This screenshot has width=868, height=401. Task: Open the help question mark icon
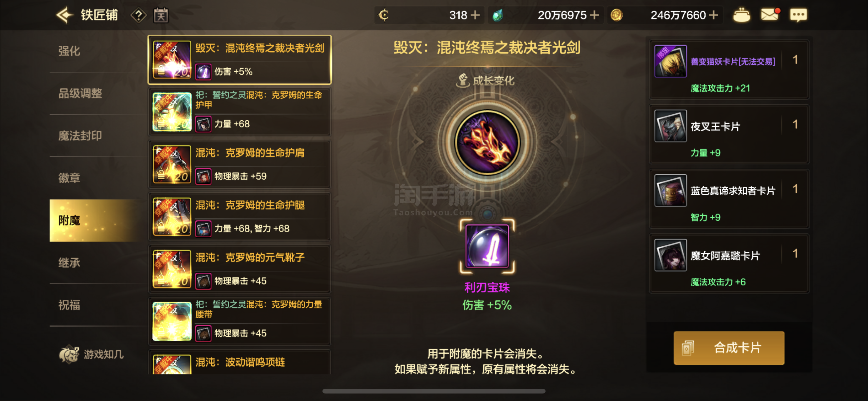point(138,16)
